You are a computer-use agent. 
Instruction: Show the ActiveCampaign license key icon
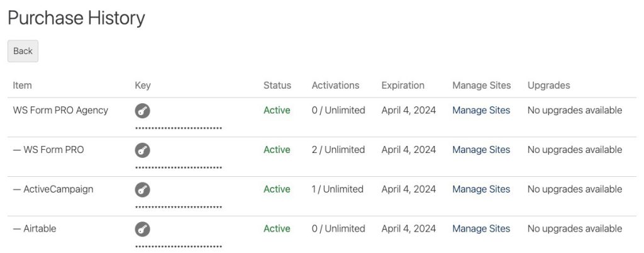coord(143,190)
